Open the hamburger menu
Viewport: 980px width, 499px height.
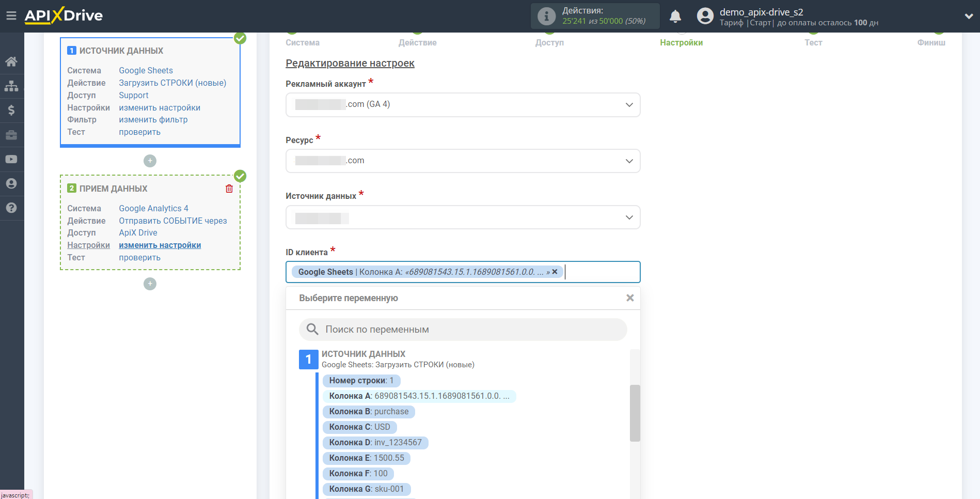[11, 15]
